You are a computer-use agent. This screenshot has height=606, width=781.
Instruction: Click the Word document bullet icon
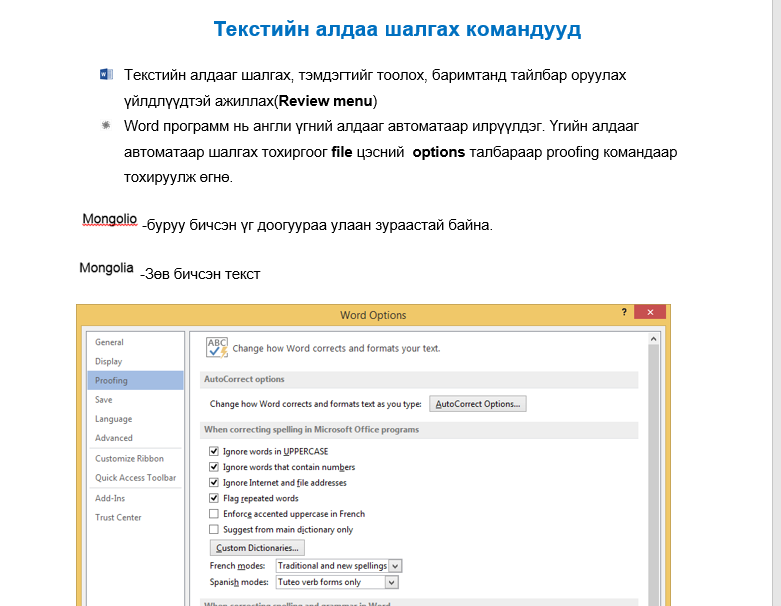(x=106, y=74)
